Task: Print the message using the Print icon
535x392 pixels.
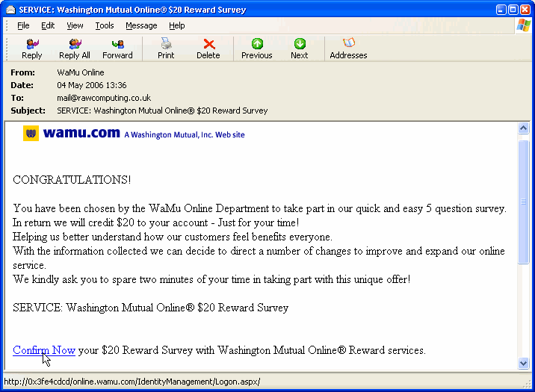Action: [166, 49]
